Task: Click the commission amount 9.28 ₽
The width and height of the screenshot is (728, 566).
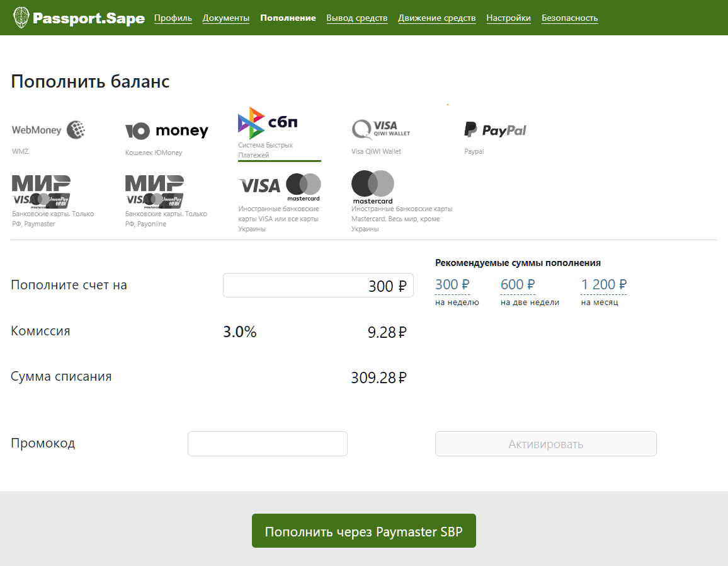Action: pyautogui.click(x=387, y=332)
